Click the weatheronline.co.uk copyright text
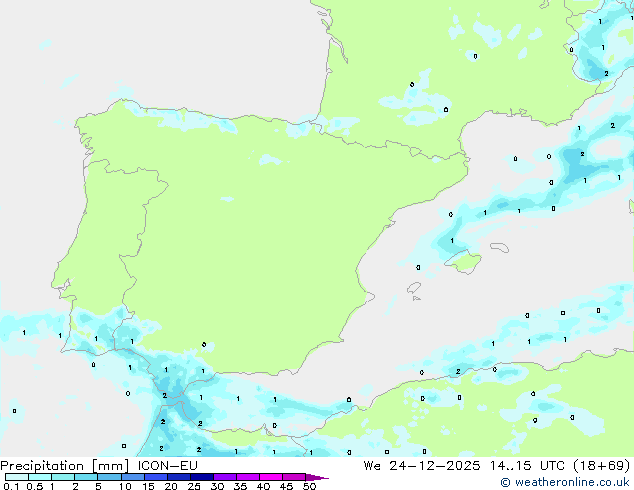The image size is (634, 490). point(565,482)
